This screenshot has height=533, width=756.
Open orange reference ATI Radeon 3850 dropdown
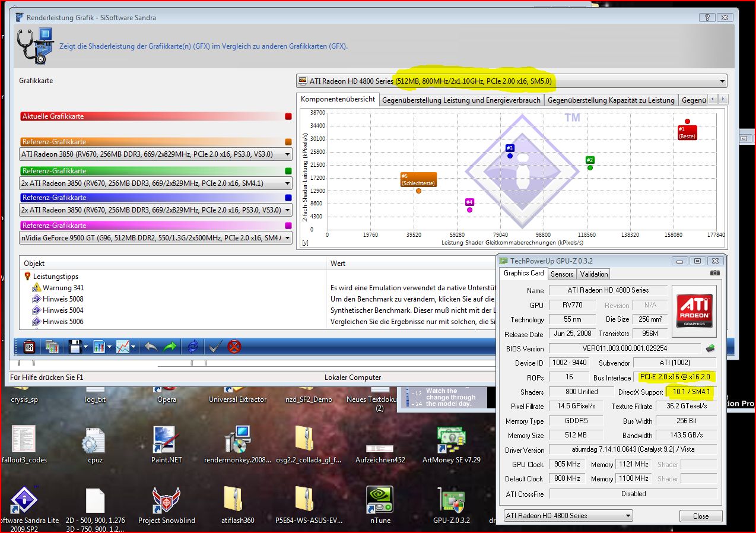[155, 154]
